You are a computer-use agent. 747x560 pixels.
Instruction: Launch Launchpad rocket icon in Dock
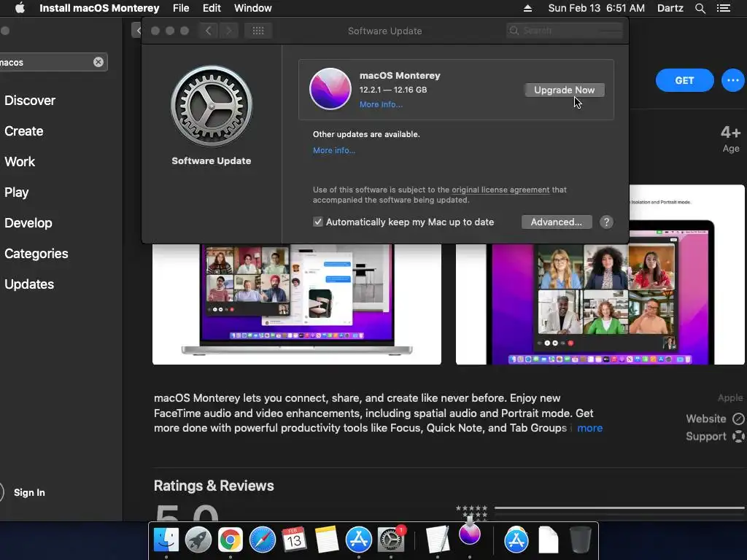click(x=198, y=540)
